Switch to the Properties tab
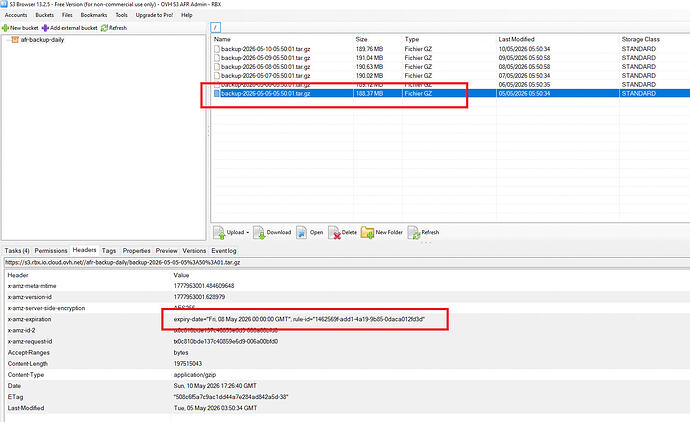The image size is (690, 422). point(136,250)
